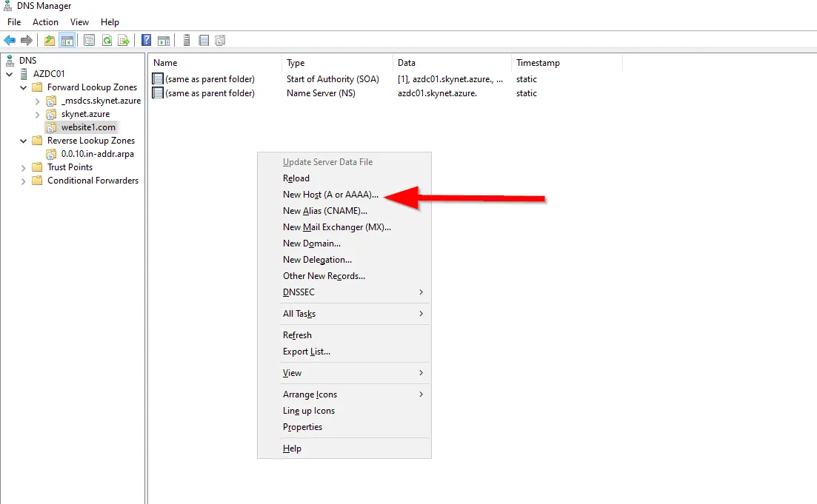Open Properties from the toolbar icon
This screenshot has width=817, height=504.
coord(89,40)
